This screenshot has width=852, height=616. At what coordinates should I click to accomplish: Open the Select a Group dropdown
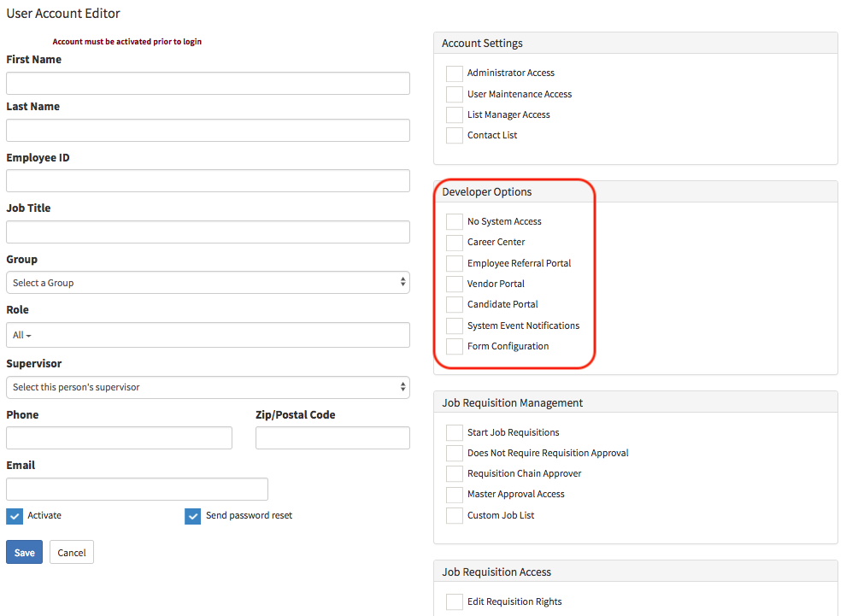pyautogui.click(x=207, y=283)
